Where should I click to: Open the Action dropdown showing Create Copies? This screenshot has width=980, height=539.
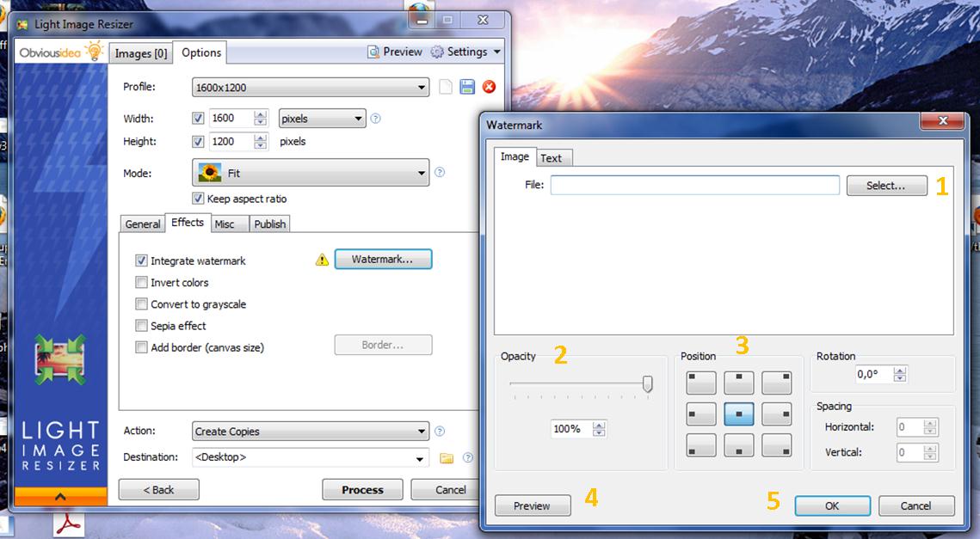coord(310,432)
